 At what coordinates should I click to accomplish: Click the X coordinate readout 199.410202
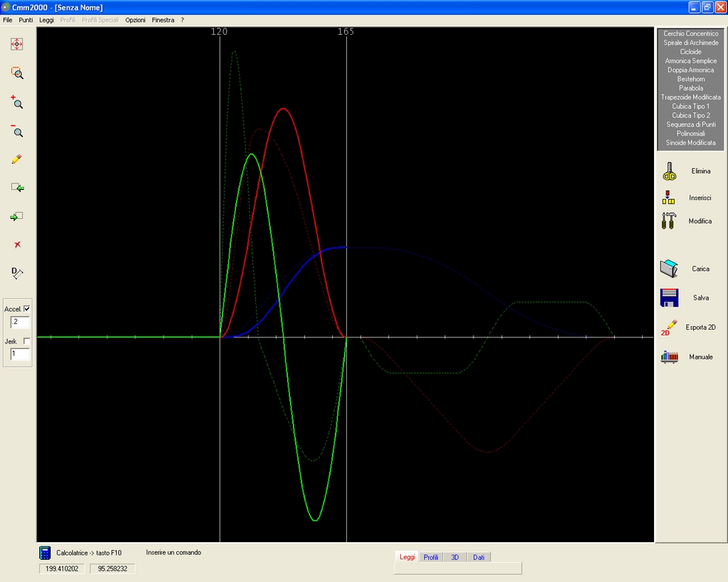click(62, 568)
